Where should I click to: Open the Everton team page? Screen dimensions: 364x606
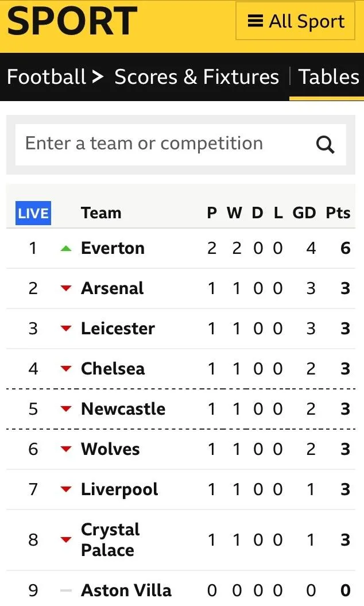point(113,248)
